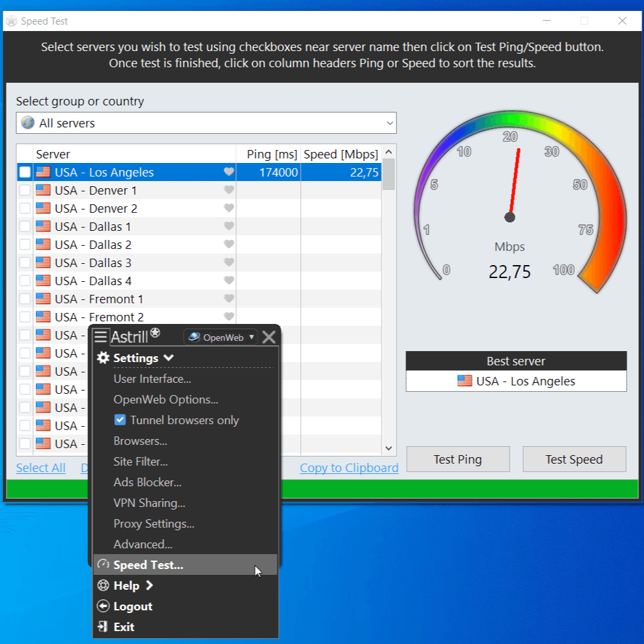Screen dimensions: 644x644
Task: Click the scrollbar down arrow in server list
Action: click(389, 448)
